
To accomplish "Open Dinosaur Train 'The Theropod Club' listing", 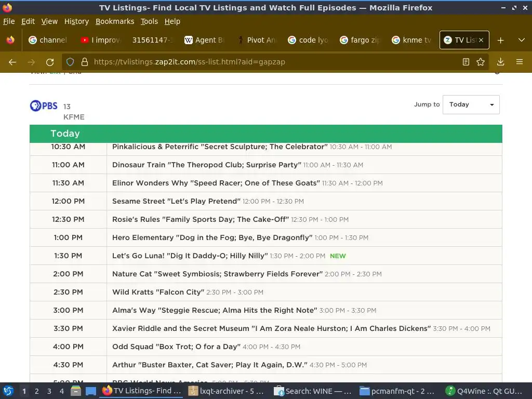I will (207, 165).
